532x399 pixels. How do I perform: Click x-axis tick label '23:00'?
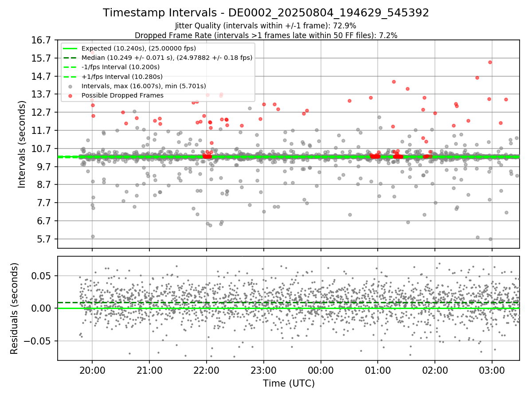click(264, 371)
